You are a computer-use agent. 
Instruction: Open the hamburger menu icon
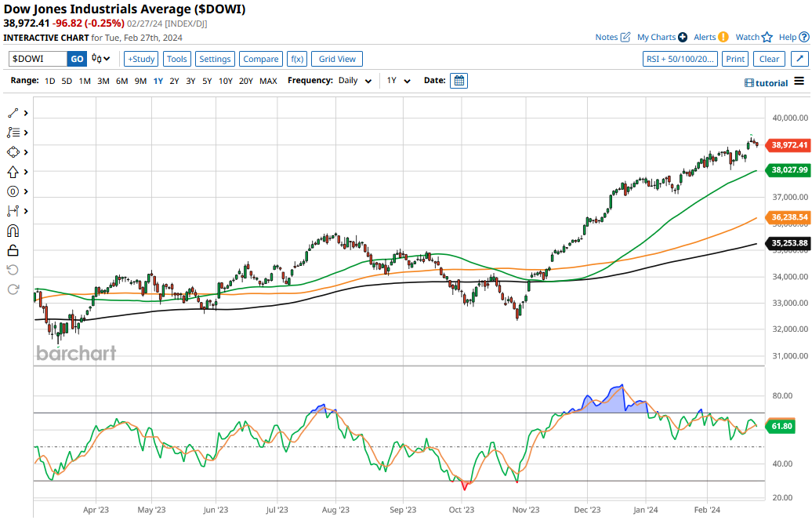pos(799,82)
